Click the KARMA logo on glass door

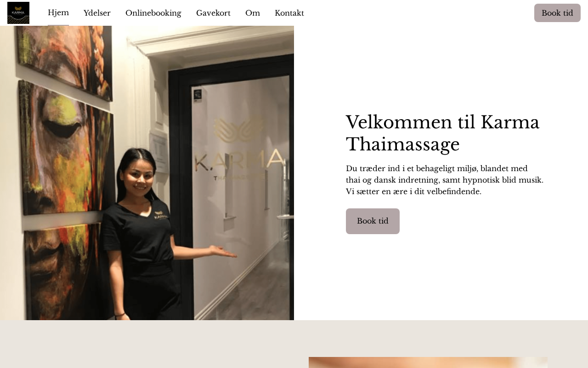[x=239, y=147]
